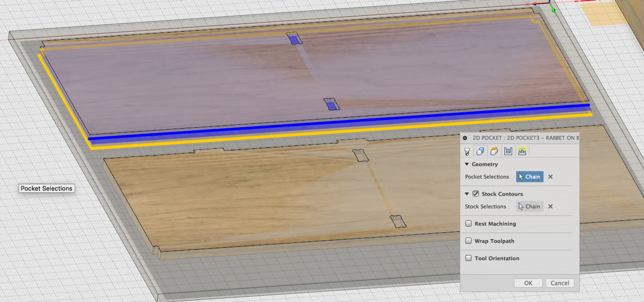
Task: Collapse the Geometry section triangle
Action: point(467,164)
